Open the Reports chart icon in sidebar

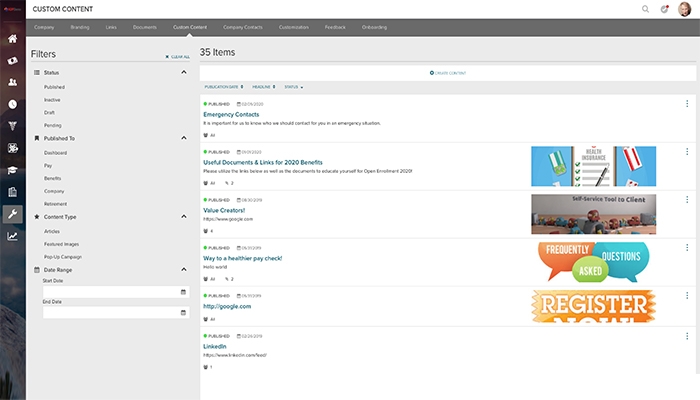click(x=12, y=236)
